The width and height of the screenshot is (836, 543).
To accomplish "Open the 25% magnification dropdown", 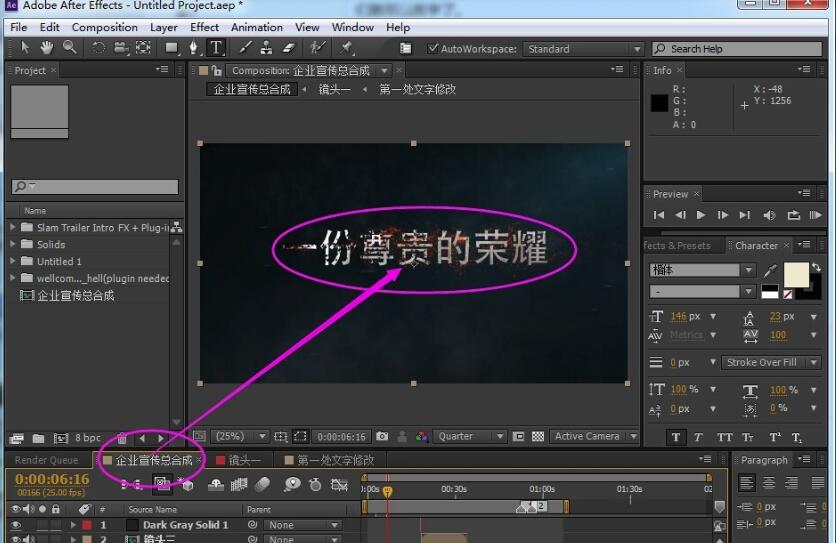I will (240, 436).
